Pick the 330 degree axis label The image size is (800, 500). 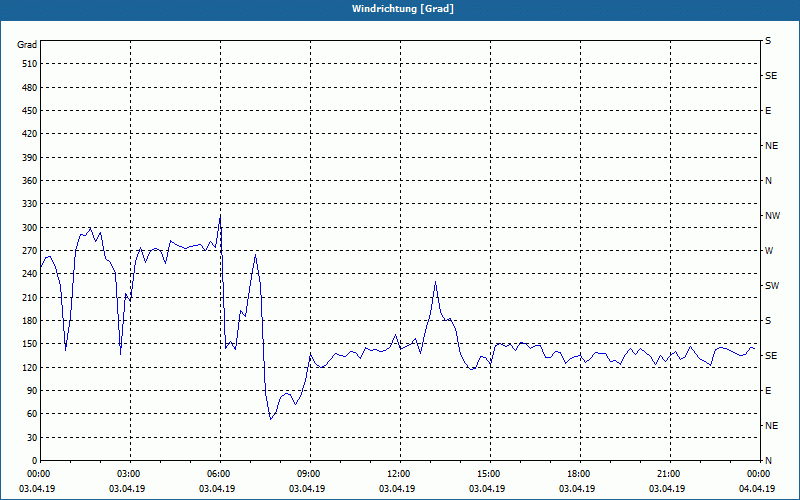[30, 204]
